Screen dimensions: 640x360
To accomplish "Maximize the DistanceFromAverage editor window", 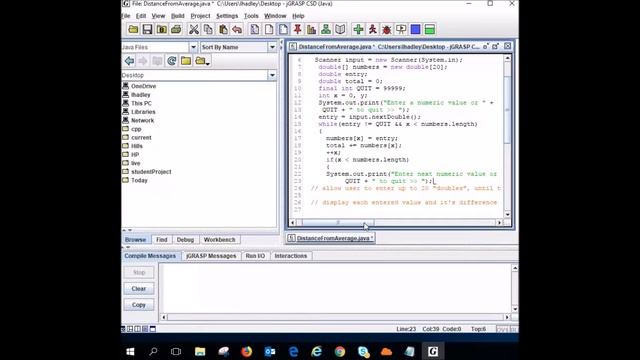I will [496, 47].
